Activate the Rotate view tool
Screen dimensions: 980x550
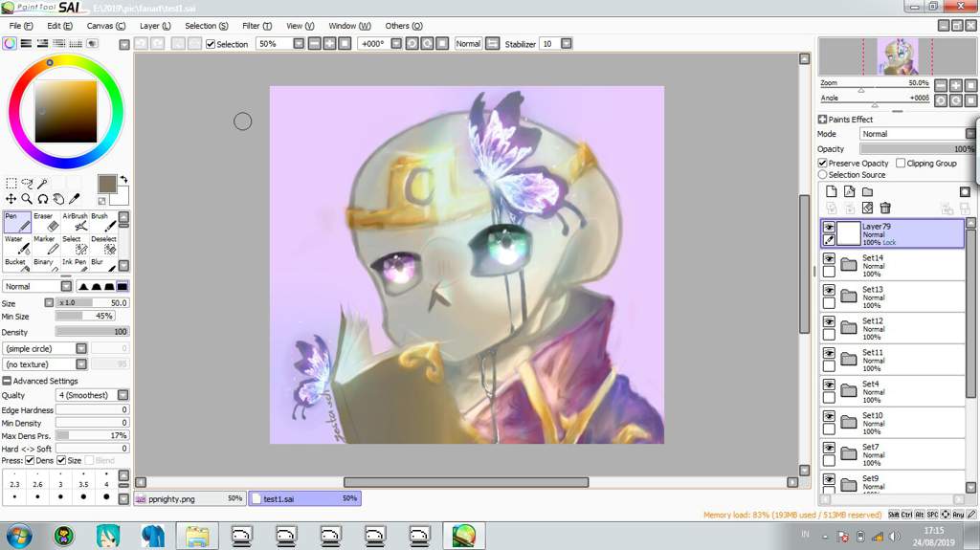[x=42, y=199]
